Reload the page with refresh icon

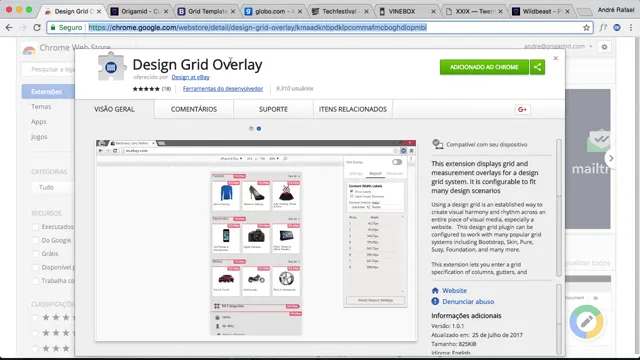[37, 27]
